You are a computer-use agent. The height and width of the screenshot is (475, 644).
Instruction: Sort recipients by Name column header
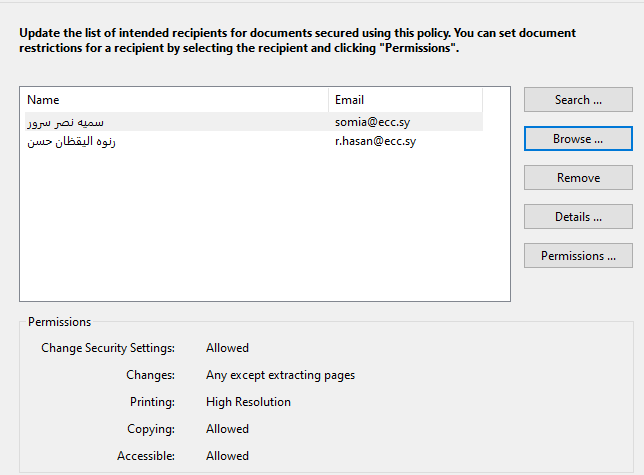[174, 100]
